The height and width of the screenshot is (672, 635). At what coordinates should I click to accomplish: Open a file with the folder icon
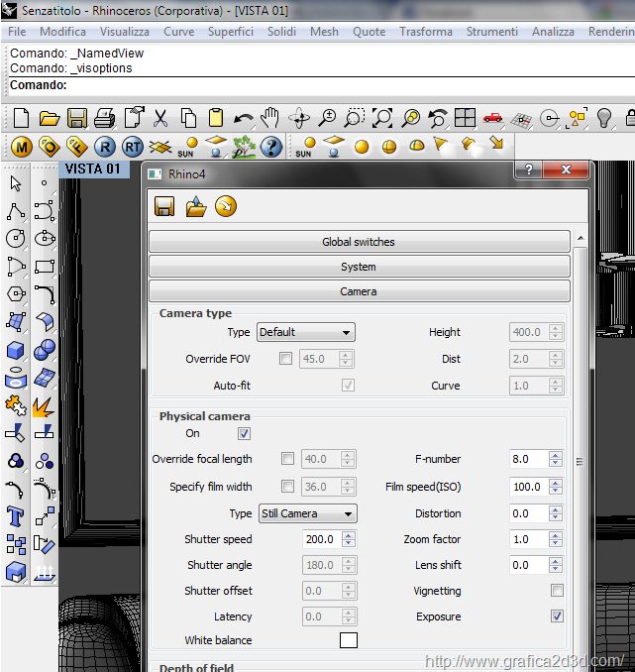coord(49,118)
